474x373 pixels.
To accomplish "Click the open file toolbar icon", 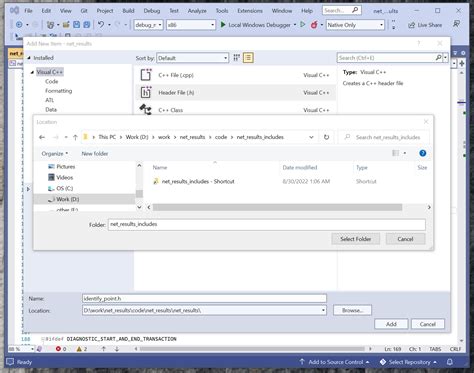I will [x=66, y=25].
